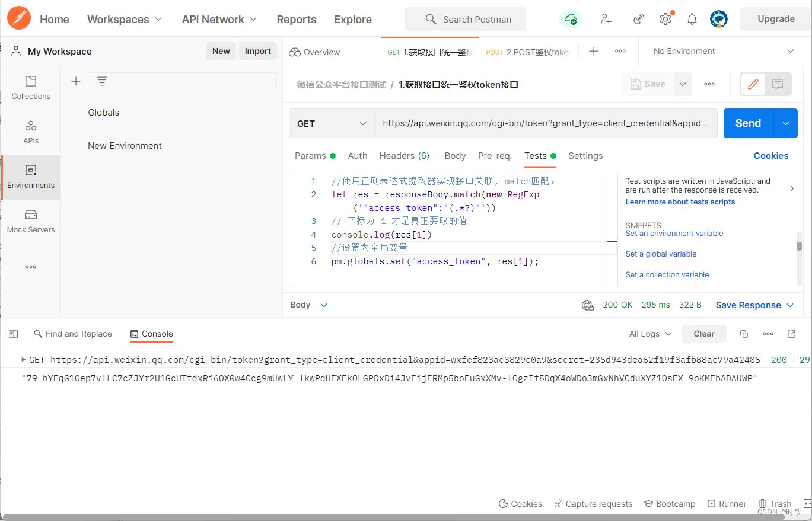Open the Auth request tab

click(358, 156)
